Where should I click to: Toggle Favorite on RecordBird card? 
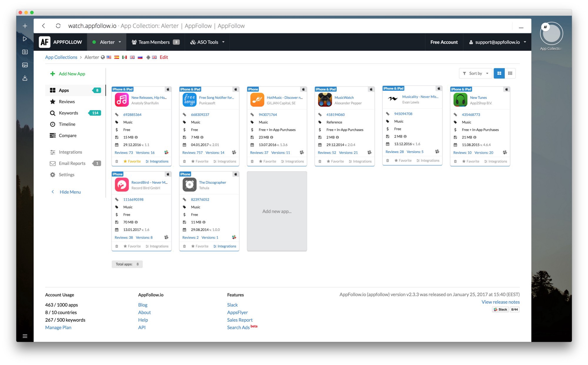(132, 246)
